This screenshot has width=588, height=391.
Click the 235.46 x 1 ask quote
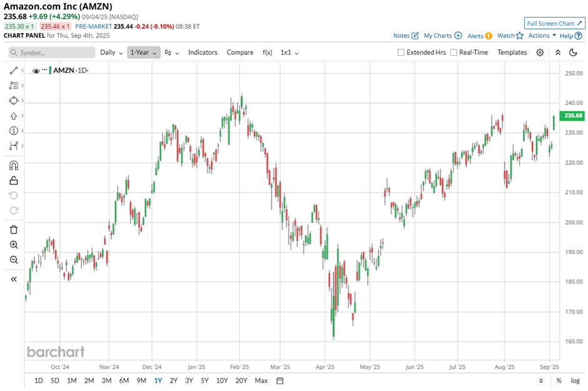pyautogui.click(x=55, y=27)
